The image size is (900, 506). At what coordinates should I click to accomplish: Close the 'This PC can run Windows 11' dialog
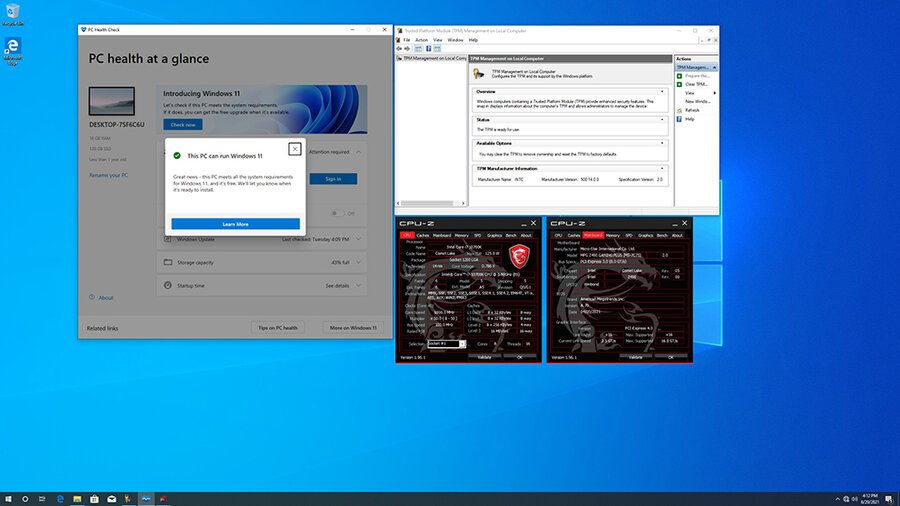tap(294, 149)
